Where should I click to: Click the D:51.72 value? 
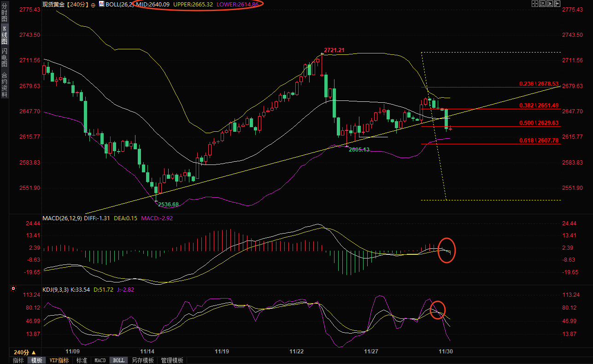104,289
